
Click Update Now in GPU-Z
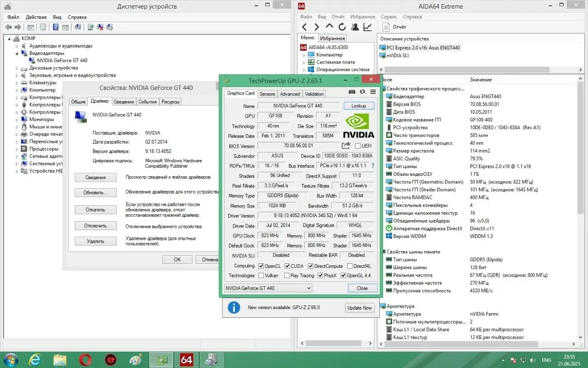click(x=359, y=308)
